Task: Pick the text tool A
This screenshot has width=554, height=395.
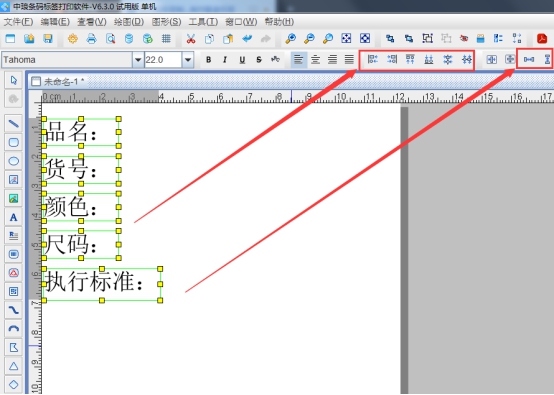Action: click(x=13, y=217)
